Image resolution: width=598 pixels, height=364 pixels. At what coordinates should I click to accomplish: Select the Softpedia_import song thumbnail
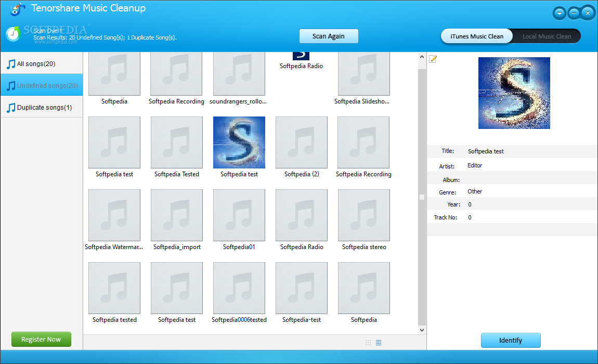coord(177,215)
